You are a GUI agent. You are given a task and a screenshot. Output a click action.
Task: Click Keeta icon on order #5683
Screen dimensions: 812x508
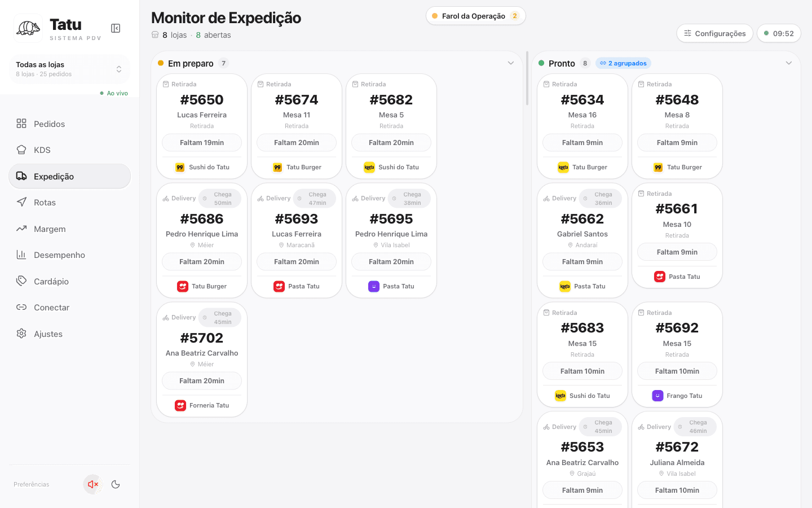(x=561, y=396)
